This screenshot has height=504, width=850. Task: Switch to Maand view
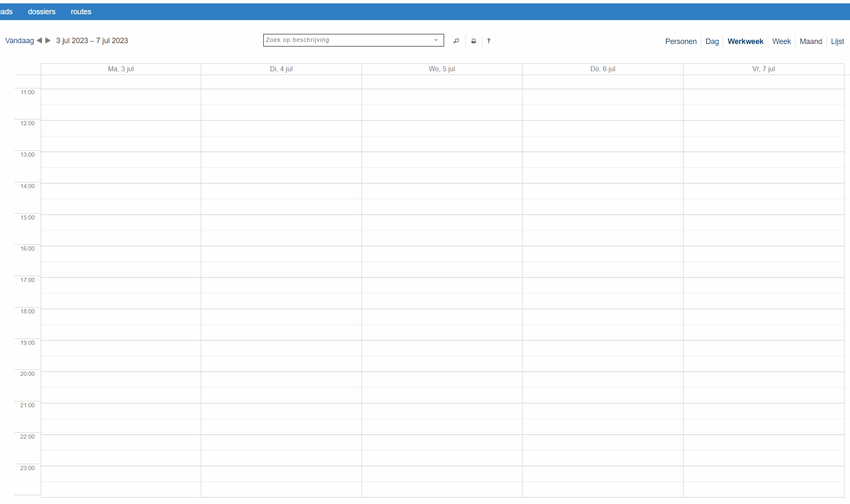coord(811,41)
